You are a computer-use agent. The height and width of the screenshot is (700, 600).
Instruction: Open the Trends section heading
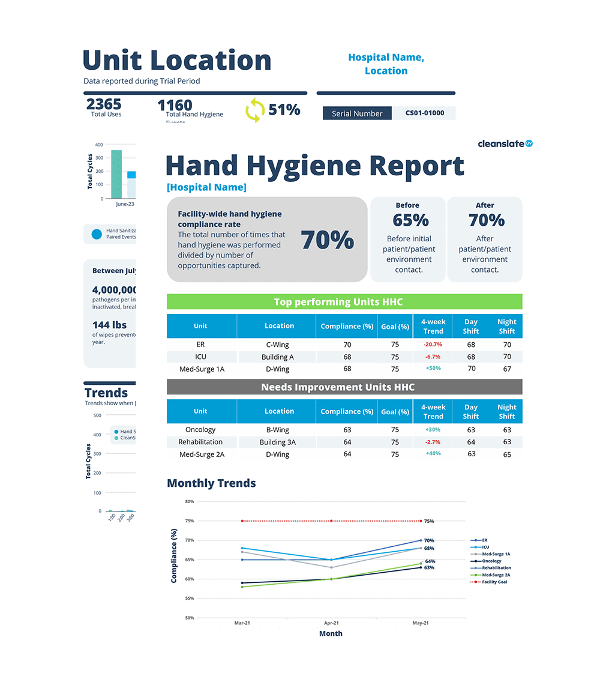(107, 393)
